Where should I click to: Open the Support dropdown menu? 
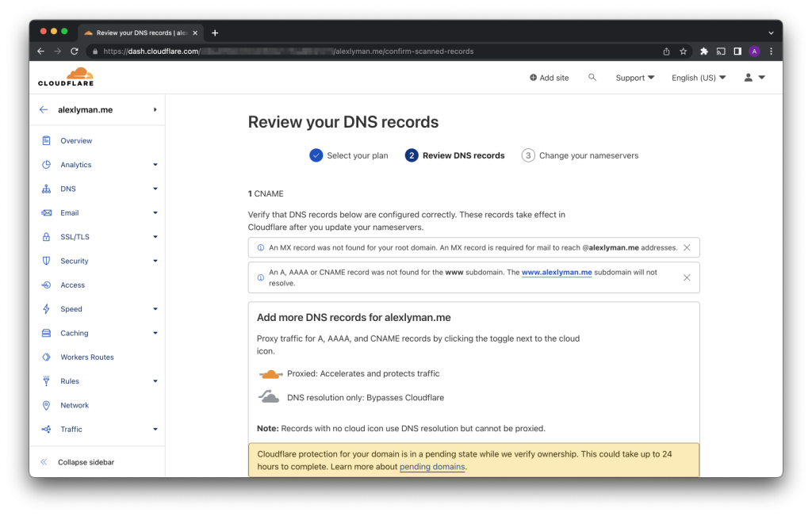(x=634, y=78)
